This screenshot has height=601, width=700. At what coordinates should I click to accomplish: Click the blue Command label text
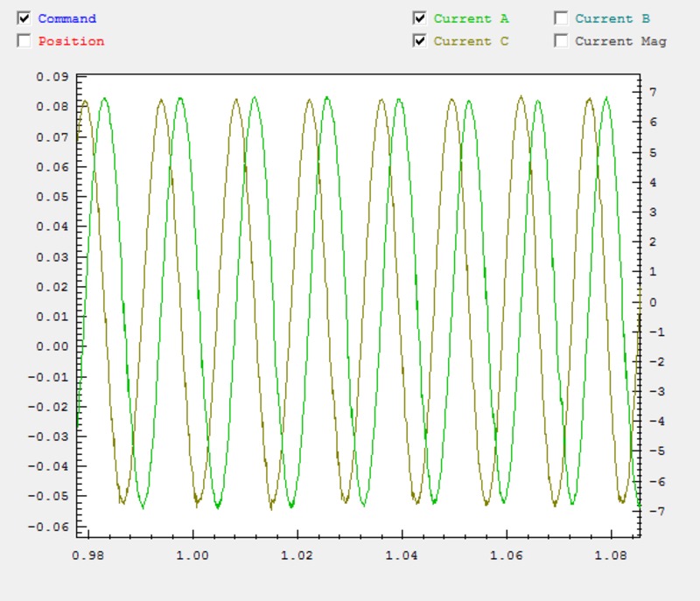point(67,18)
